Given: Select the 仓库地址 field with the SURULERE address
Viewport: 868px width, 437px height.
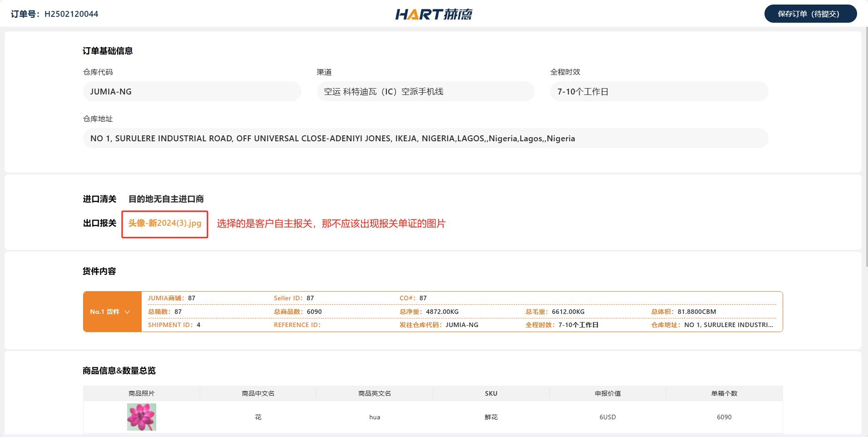Looking at the screenshot, I should (x=425, y=138).
